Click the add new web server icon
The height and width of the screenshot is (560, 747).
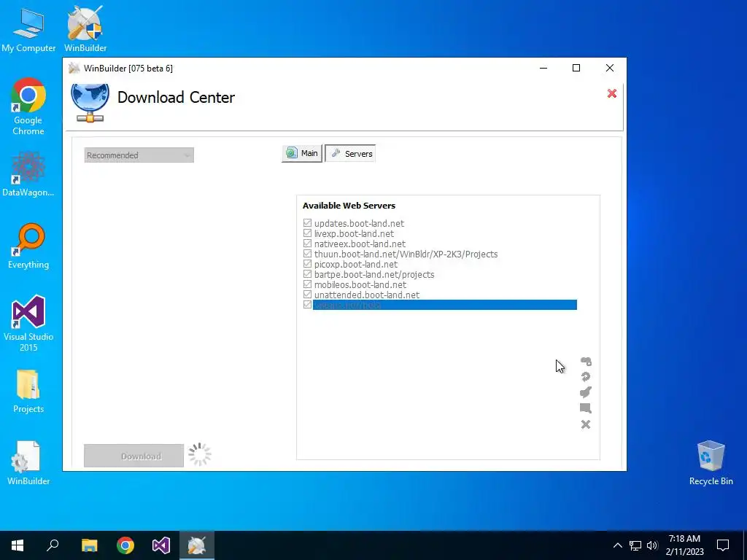586,362
